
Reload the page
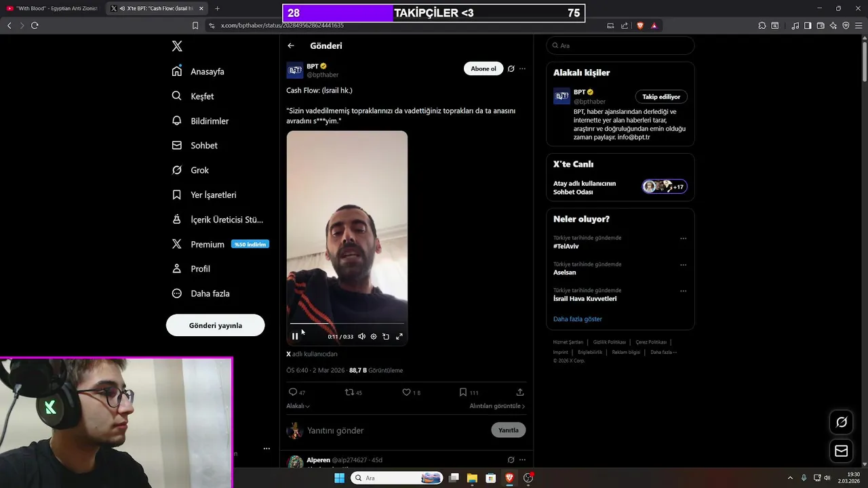coord(35,25)
